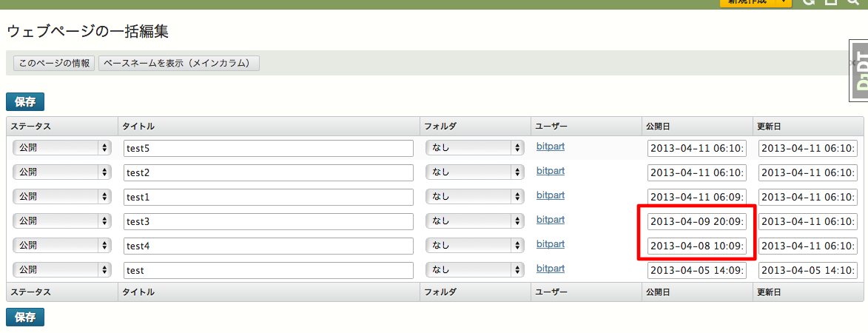
Task: Focus publish date field for test4
Action: [x=697, y=246]
